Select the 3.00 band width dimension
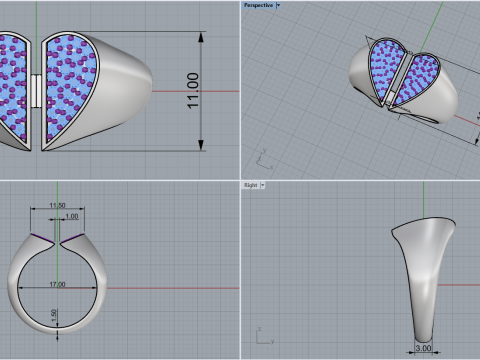This screenshot has height=360, width=480. click(423, 348)
